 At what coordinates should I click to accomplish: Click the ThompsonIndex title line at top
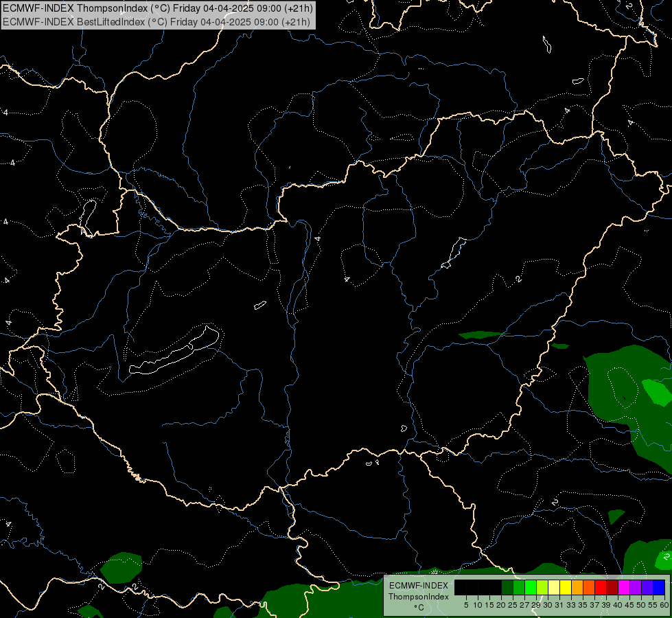click(x=158, y=8)
